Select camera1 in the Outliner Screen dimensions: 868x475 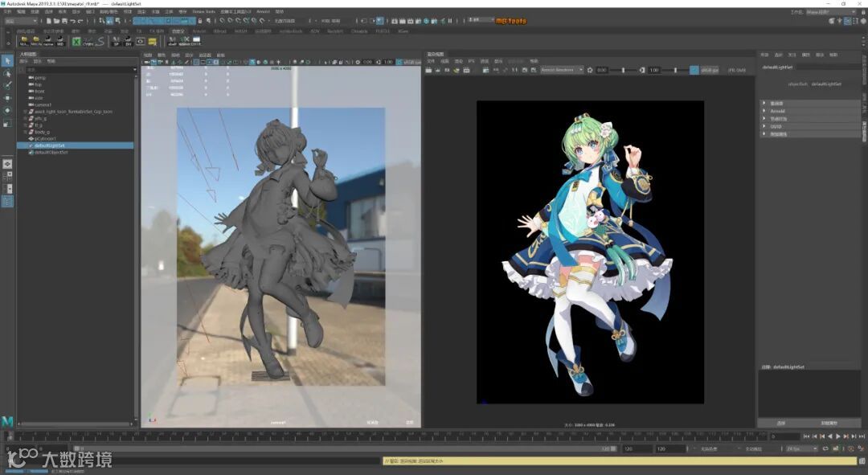point(43,104)
